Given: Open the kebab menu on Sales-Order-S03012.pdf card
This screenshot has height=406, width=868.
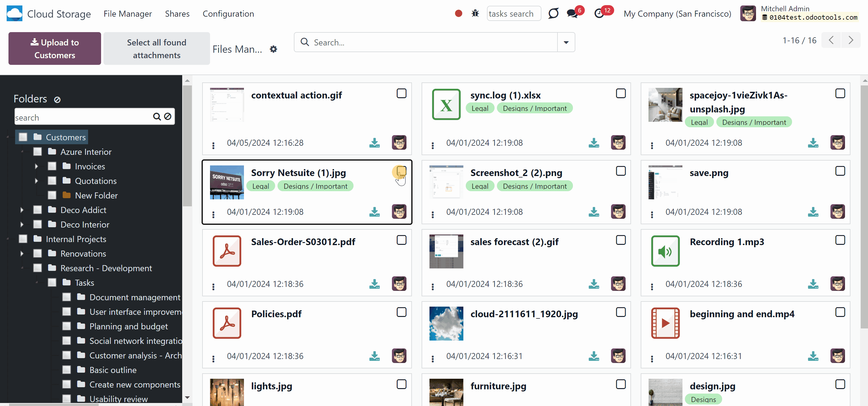Looking at the screenshot, I should coord(213,287).
